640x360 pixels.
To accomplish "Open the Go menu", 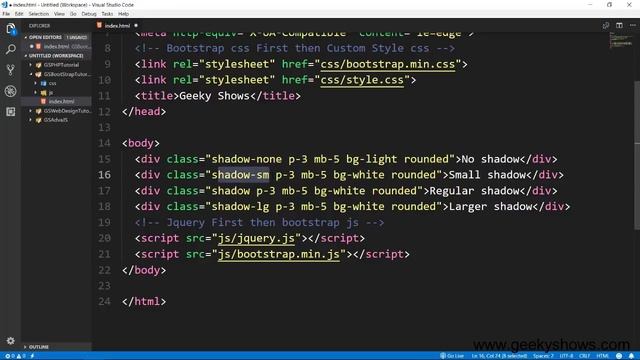I will coord(73,14).
